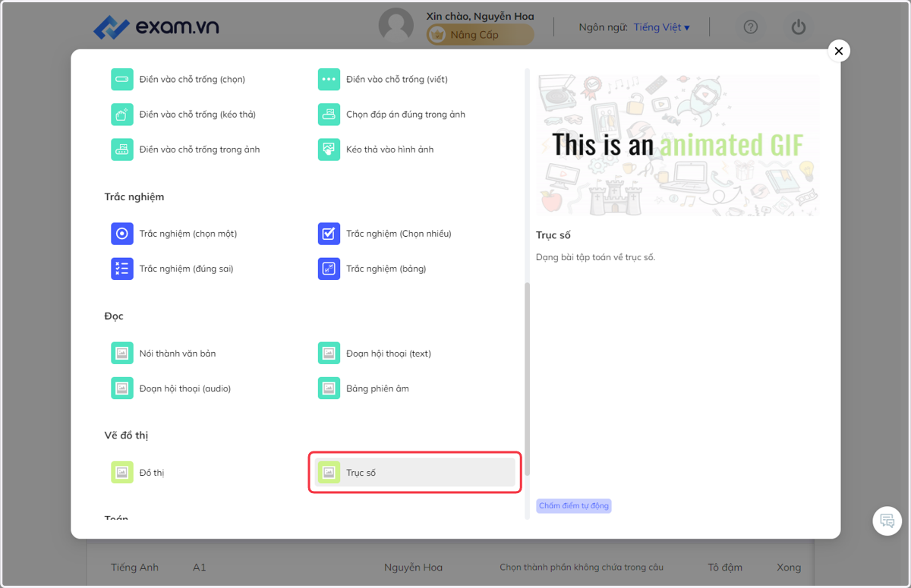
Task: Click the power logout icon
Action: tap(798, 27)
